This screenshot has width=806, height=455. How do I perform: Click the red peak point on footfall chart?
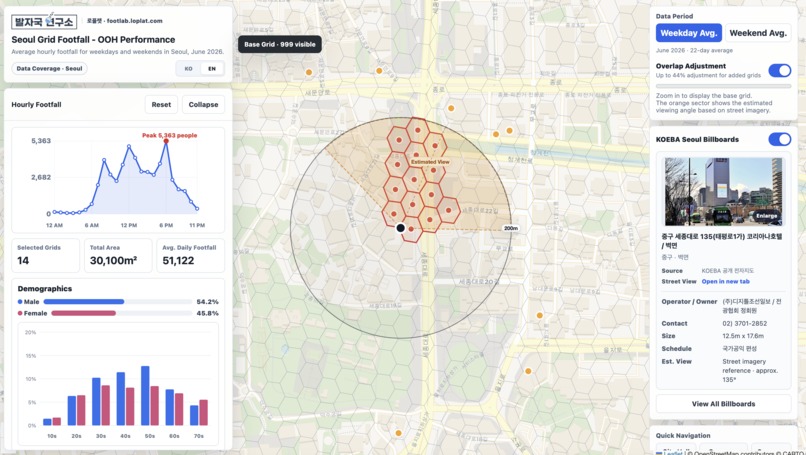[x=166, y=141]
